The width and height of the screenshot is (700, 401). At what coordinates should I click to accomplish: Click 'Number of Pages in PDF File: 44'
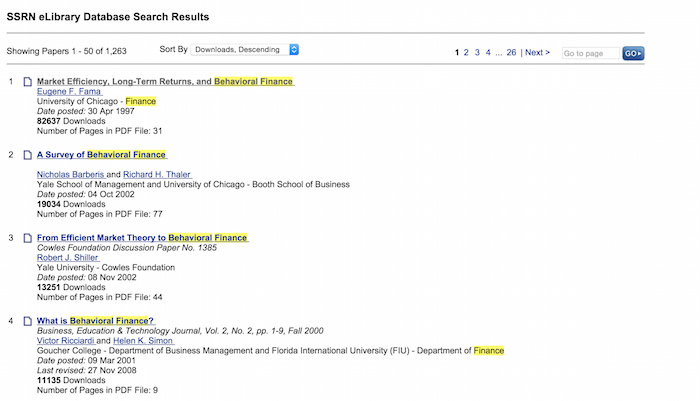100,297
